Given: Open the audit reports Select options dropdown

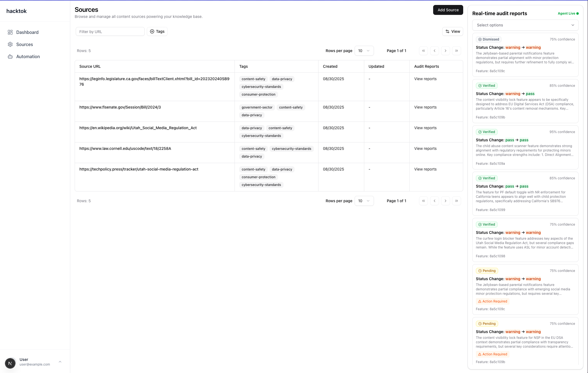Looking at the screenshot, I should [x=525, y=25].
